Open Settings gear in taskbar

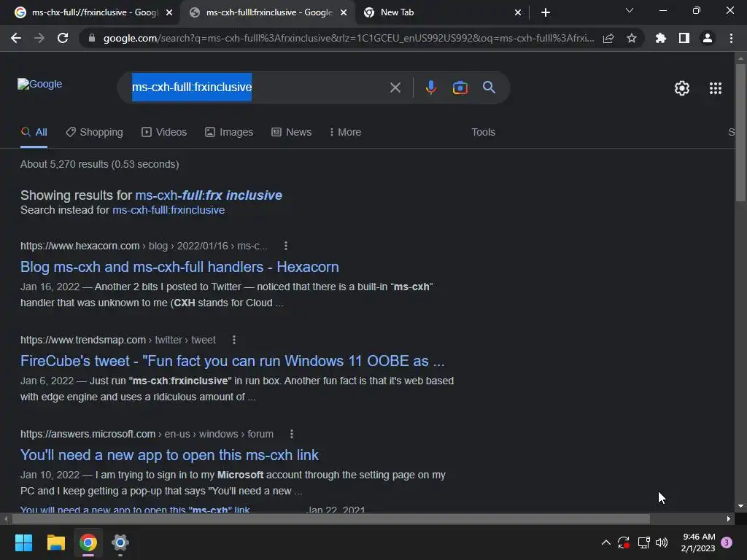120,542
